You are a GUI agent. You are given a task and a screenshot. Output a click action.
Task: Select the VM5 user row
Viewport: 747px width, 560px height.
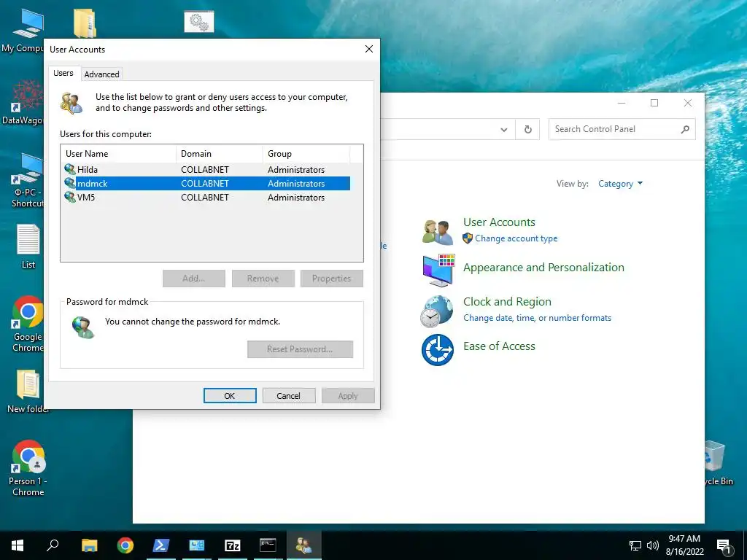click(206, 197)
